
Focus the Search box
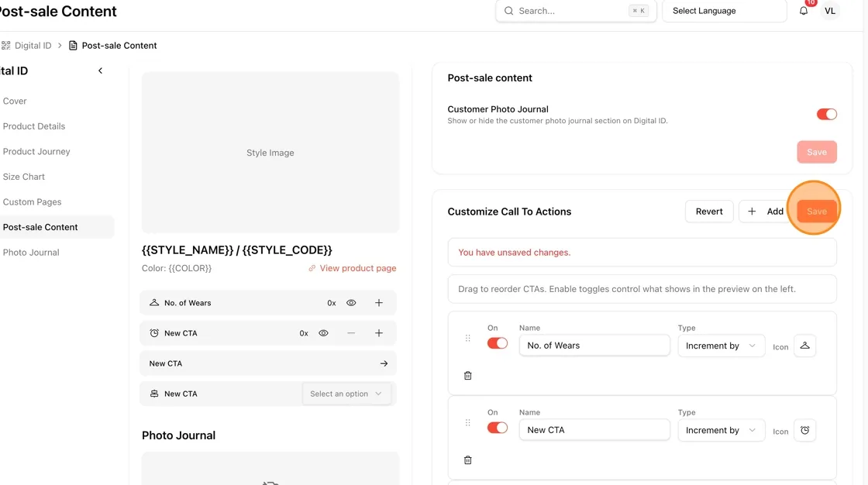[x=576, y=11]
